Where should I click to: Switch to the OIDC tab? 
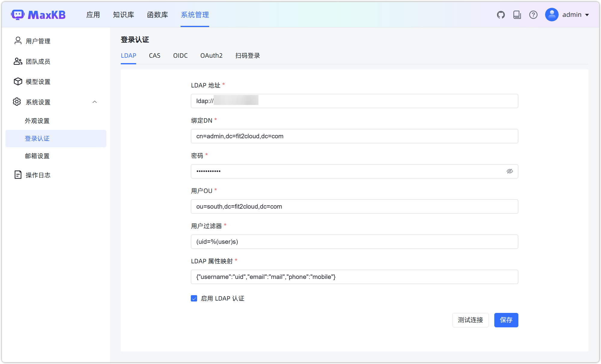[180, 56]
